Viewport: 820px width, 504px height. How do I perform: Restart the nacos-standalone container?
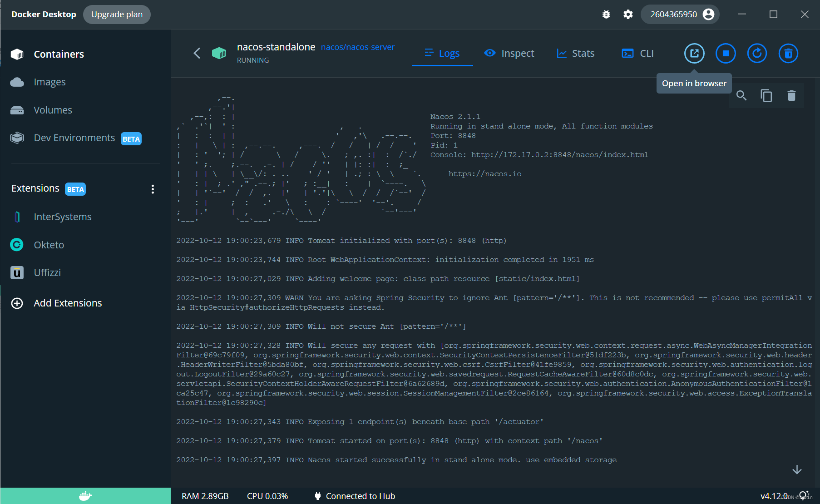pos(757,54)
